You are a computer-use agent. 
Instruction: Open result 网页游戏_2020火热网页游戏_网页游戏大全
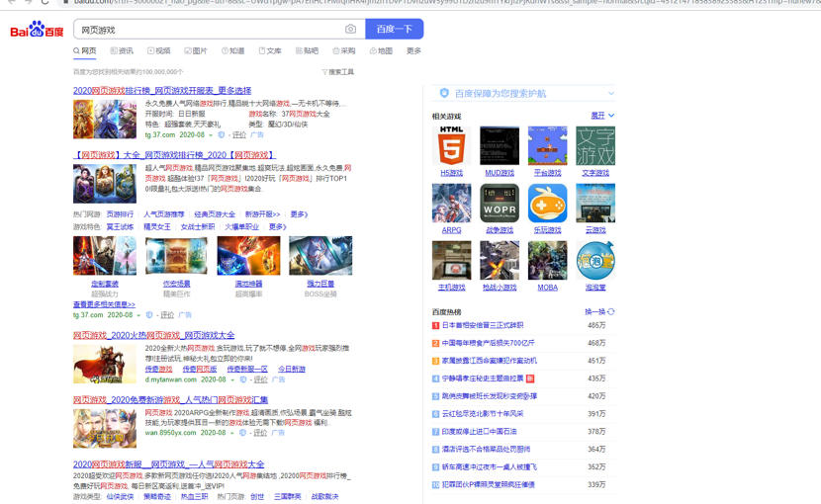point(154,335)
